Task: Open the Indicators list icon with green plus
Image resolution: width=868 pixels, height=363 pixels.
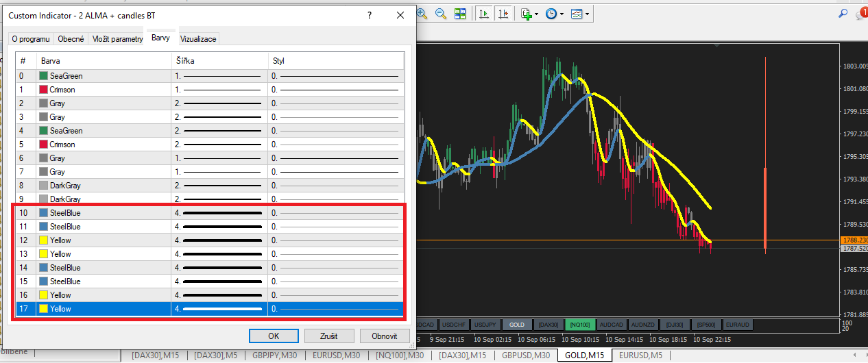Action: pos(527,13)
